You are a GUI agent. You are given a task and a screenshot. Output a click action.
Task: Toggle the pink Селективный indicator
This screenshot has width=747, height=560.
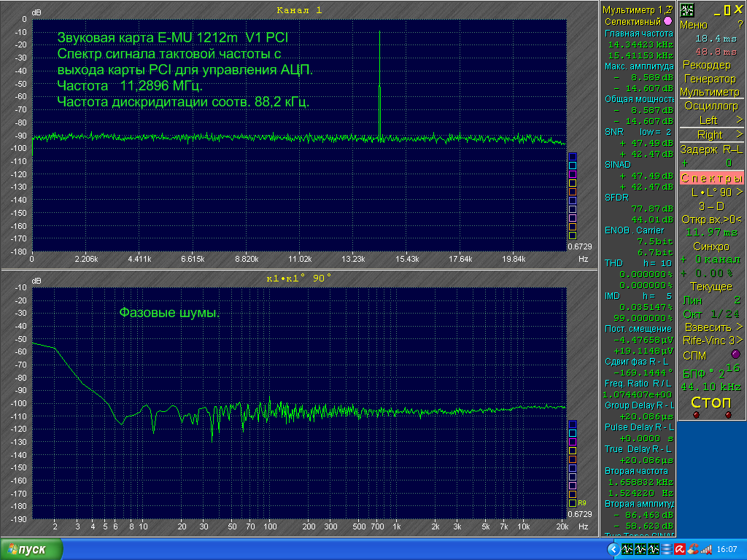coord(667,21)
